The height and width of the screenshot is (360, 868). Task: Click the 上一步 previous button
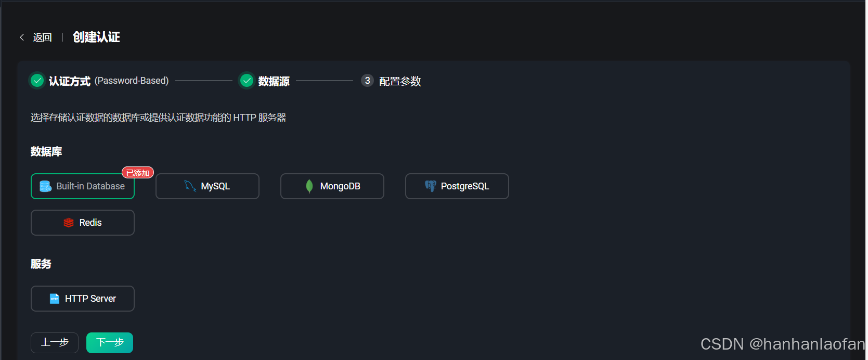point(55,343)
